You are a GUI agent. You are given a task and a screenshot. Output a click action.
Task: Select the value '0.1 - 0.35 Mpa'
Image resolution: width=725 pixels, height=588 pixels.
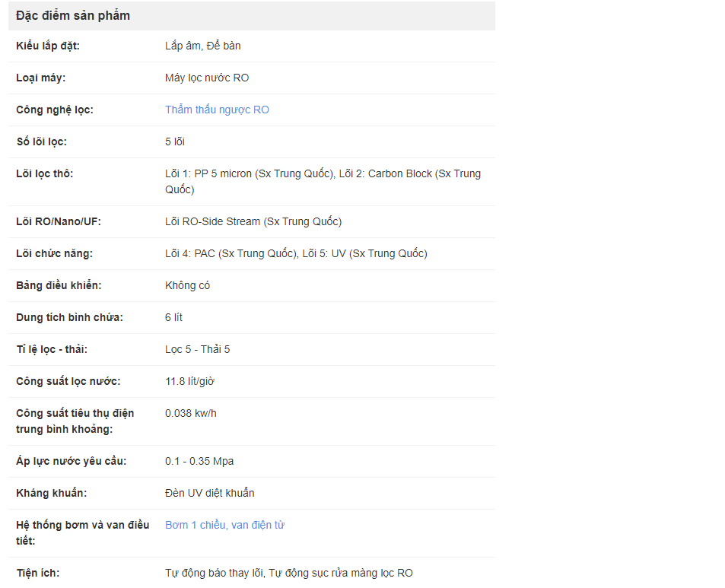pyautogui.click(x=199, y=461)
